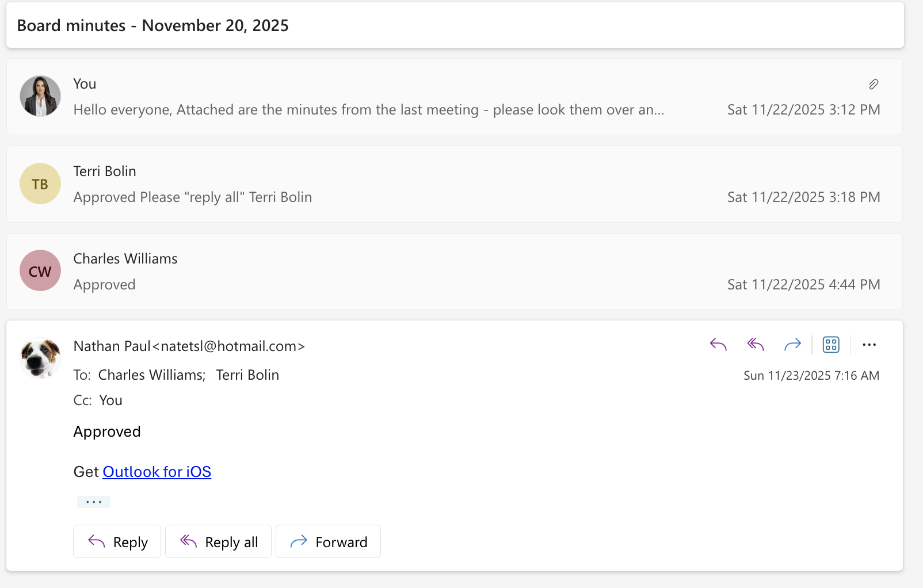
Task: Click Charles Williams' CW avatar
Action: click(40, 271)
